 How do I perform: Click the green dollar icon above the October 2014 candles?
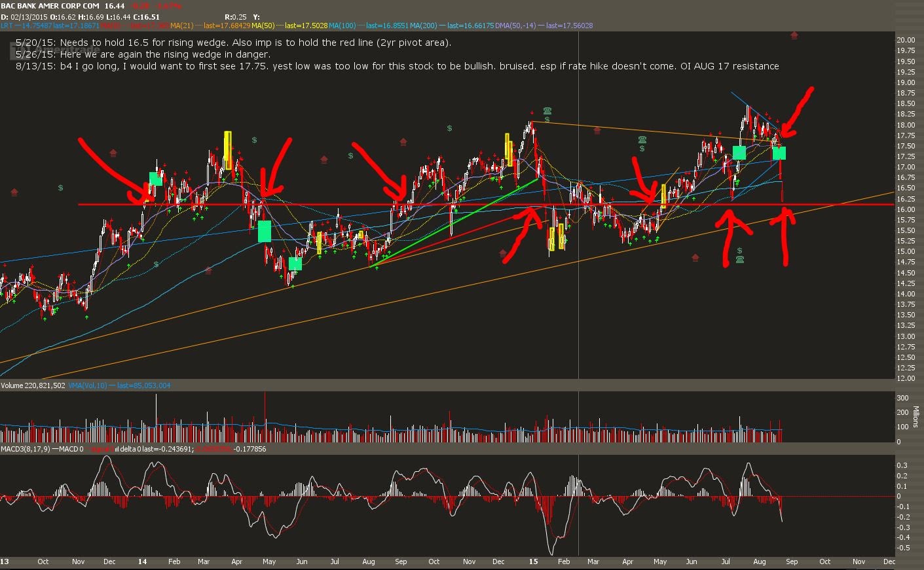449,128
